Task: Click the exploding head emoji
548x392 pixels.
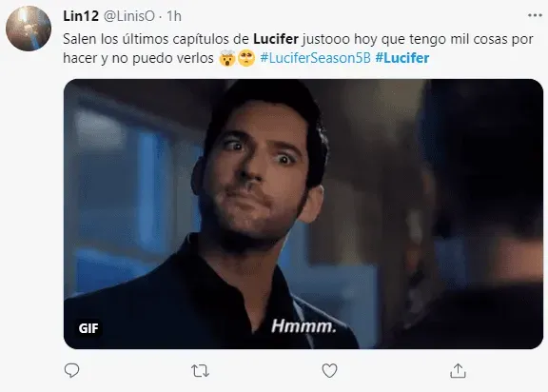Action: click(227, 58)
